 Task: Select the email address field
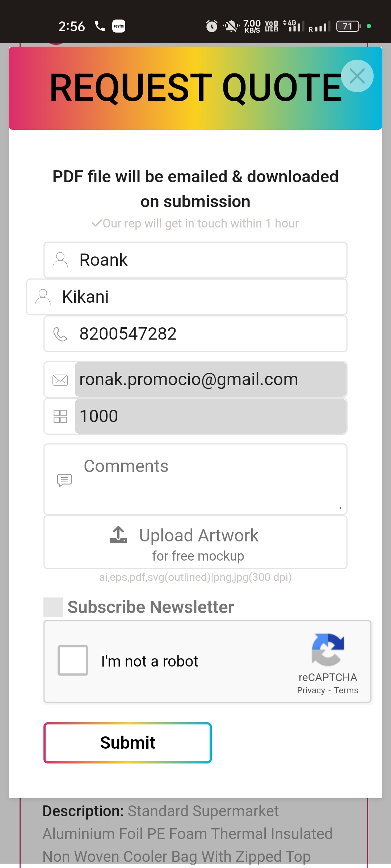(x=210, y=380)
